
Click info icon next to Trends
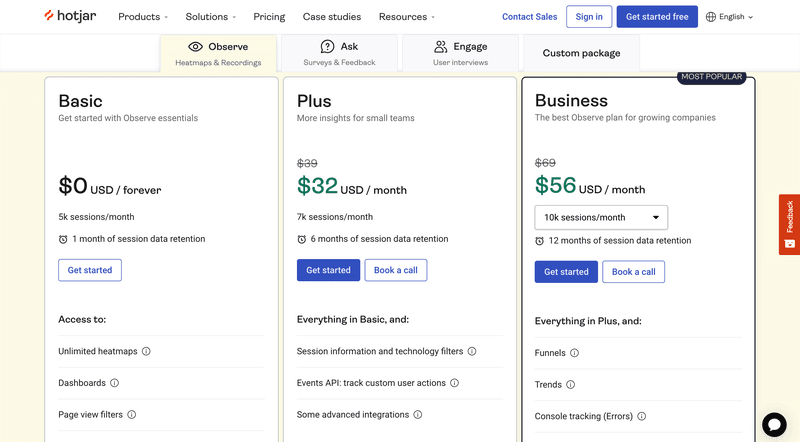[x=570, y=384]
